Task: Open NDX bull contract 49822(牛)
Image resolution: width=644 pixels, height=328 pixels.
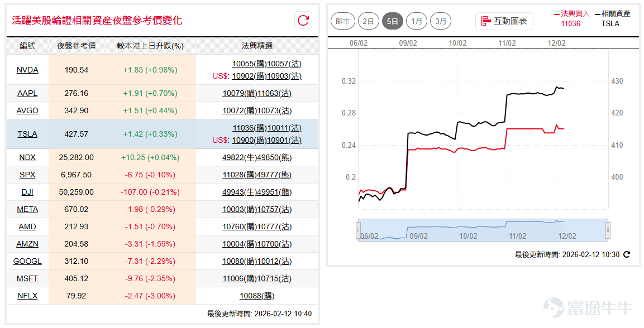Action: point(240,157)
